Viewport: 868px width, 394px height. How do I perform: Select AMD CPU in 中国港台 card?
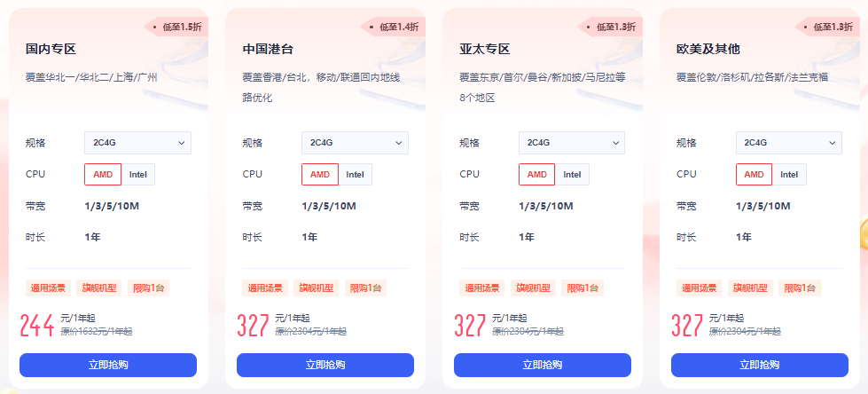(320, 175)
